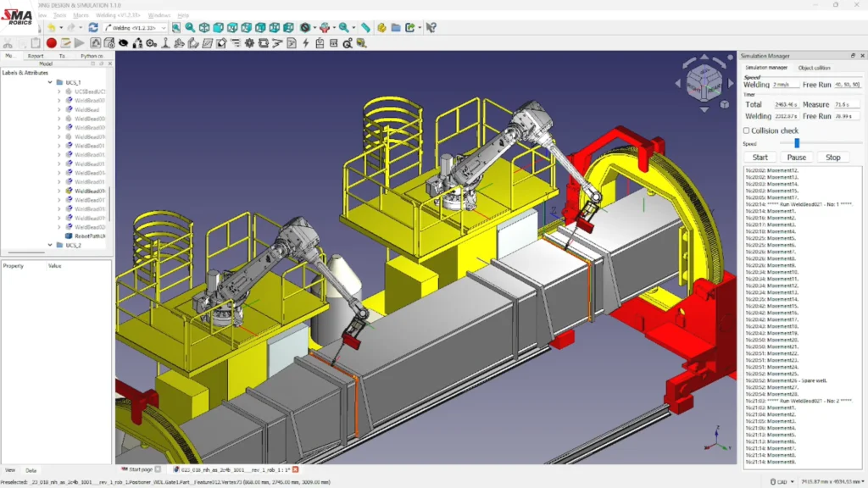
Task: Click the gear settings icon in toolbar
Action: tap(250, 42)
